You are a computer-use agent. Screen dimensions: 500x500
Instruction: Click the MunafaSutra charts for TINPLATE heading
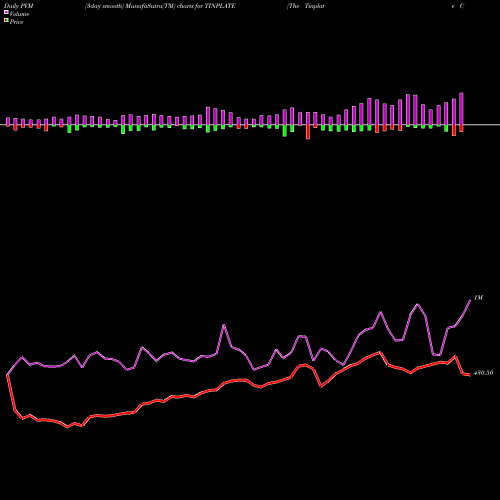(x=160, y=6)
